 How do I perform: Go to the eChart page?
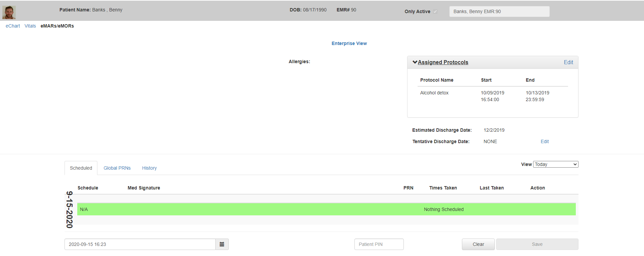[x=13, y=26]
